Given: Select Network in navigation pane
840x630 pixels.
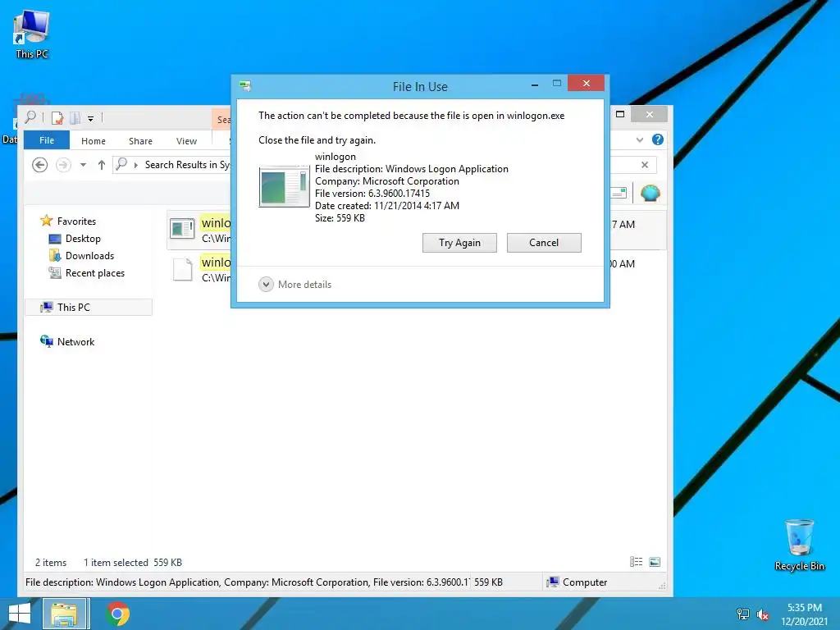Looking at the screenshot, I should [x=67, y=342].
